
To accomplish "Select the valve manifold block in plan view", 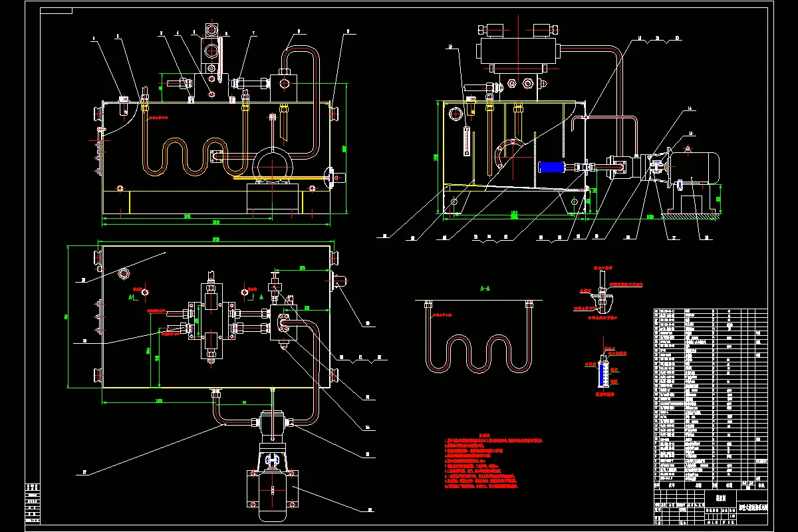I will 211,321.
